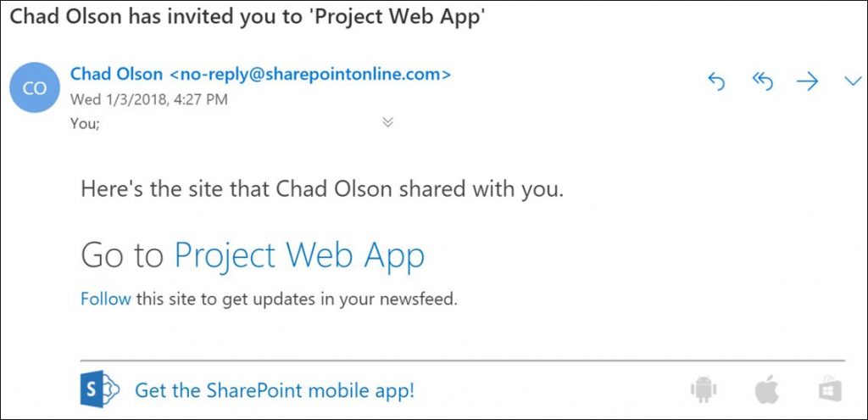
Task: Click the 'Go to' heading text
Action: (122, 255)
